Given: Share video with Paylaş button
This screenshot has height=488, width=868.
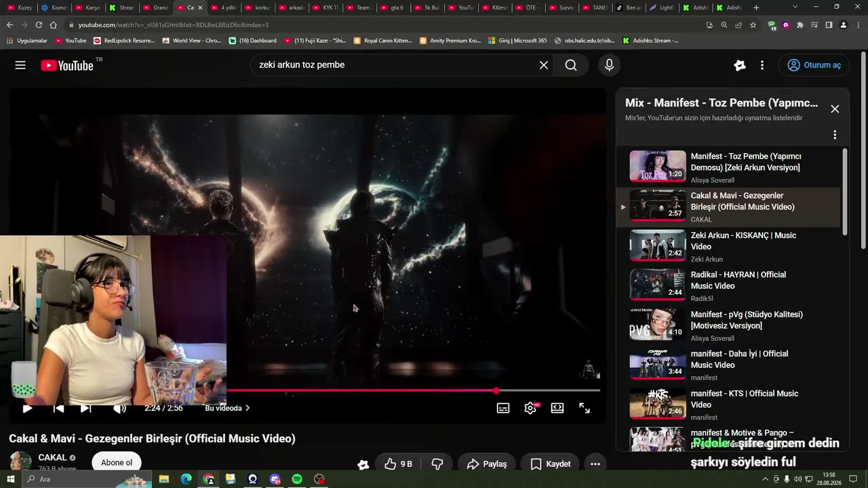Looking at the screenshot, I should pyautogui.click(x=487, y=464).
